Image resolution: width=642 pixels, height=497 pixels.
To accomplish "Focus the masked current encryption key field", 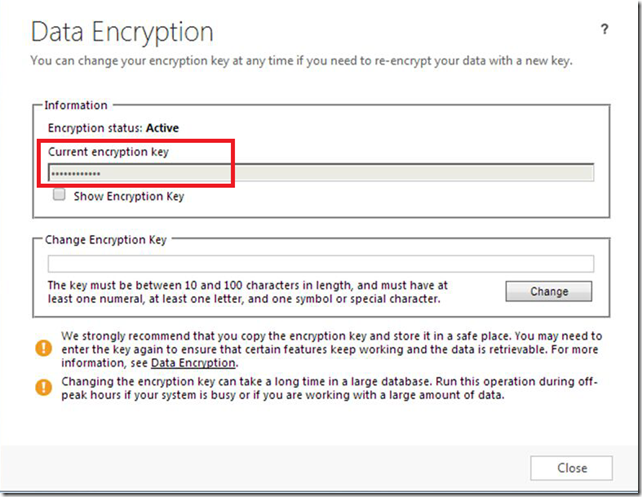I will click(321, 173).
